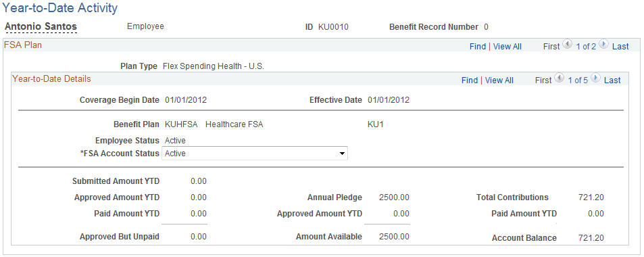Show next row in FSA Plan section
This screenshot has height=257, width=644.
point(603,45)
